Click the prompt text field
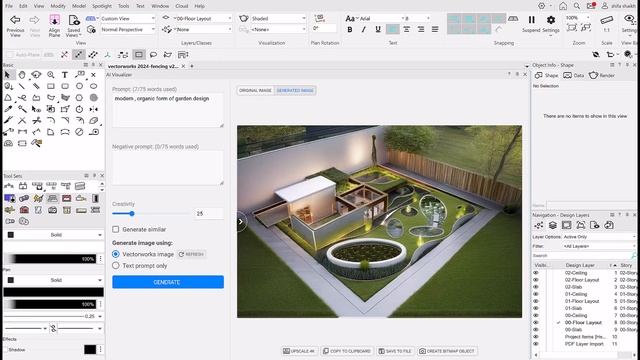Viewport: 640px width, 360px height. coord(168,110)
